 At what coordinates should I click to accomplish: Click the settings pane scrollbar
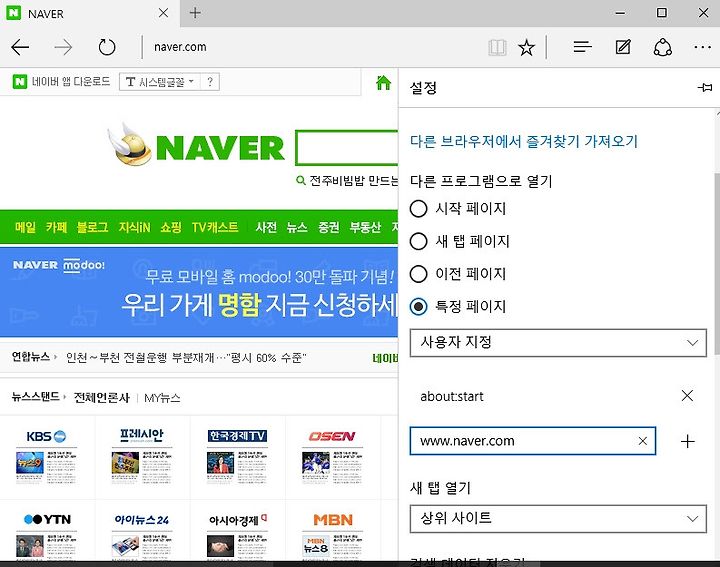point(717,264)
